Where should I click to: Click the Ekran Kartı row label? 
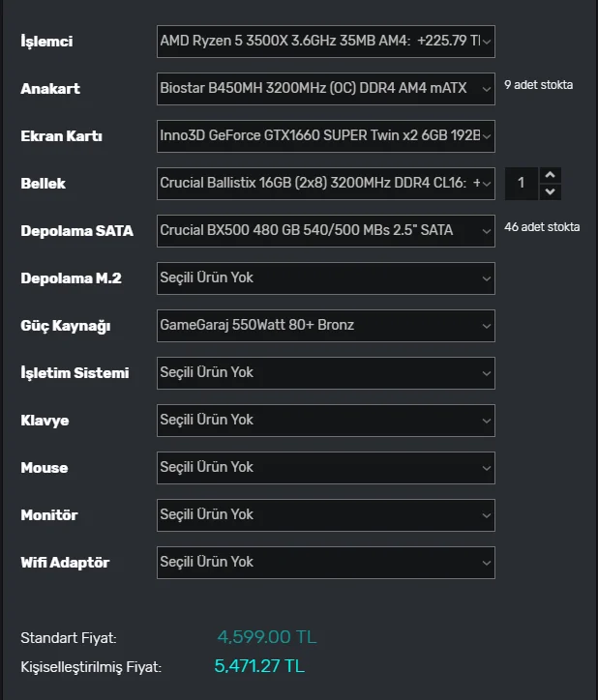62,136
